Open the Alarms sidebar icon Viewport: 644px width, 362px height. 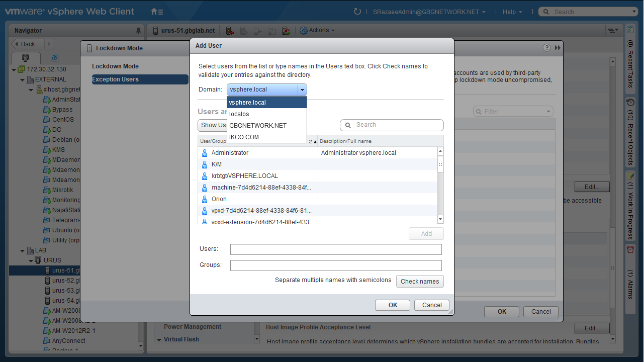(630, 249)
